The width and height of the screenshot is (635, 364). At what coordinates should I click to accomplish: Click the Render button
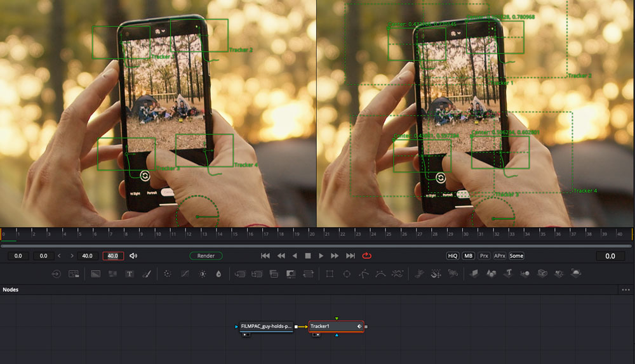click(x=206, y=256)
